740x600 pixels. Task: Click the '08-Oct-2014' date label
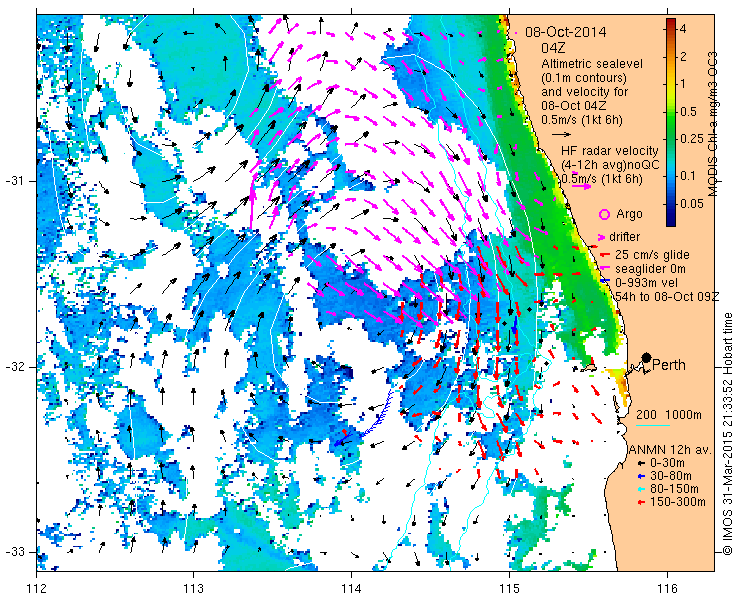click(566, 32)
